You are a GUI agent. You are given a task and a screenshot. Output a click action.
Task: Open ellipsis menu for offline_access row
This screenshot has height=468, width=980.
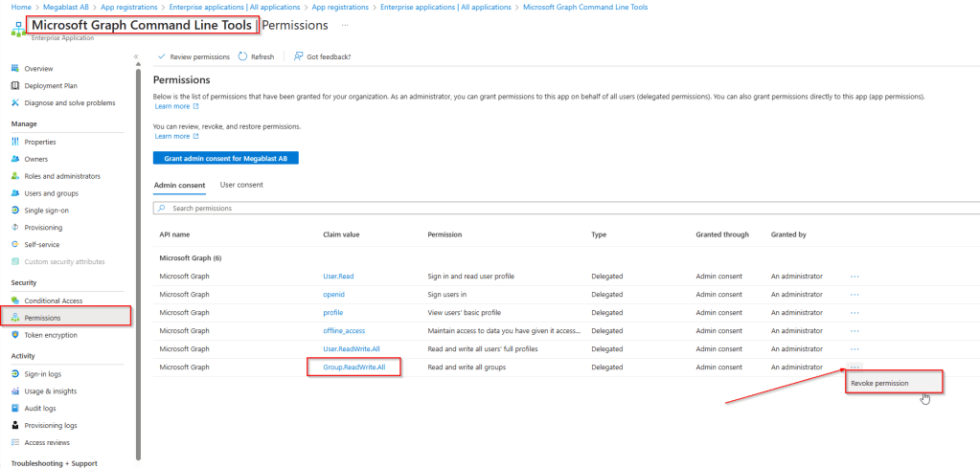(x=855, y=330)
